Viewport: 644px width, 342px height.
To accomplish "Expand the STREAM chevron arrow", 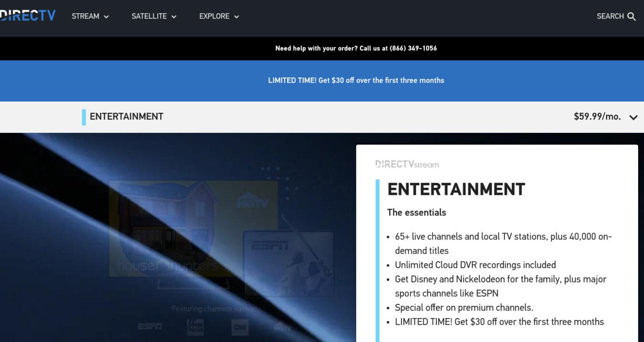I will pos(106,17).
